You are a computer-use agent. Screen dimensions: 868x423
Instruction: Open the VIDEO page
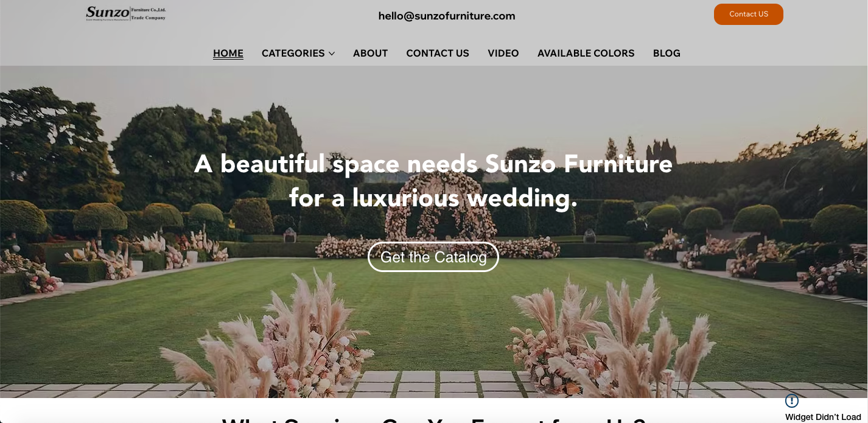click(x=503, y=54)
